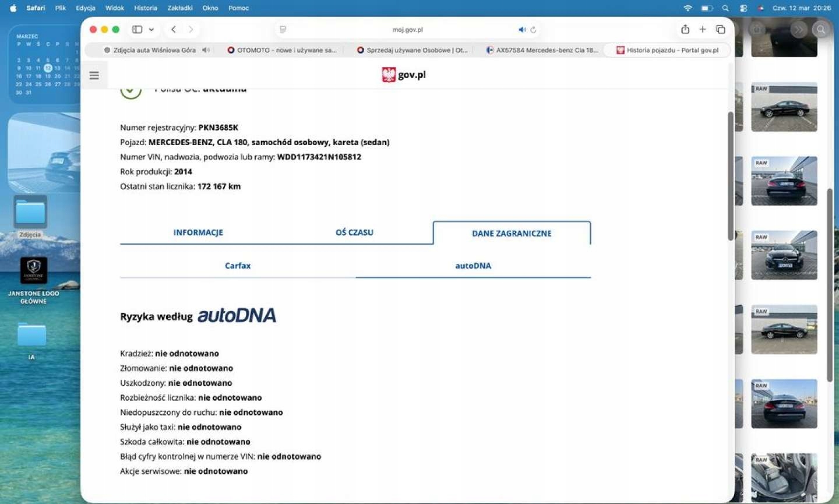Open Control Center
The height and width of the screenshot is (504, 839).
point(743,8)
